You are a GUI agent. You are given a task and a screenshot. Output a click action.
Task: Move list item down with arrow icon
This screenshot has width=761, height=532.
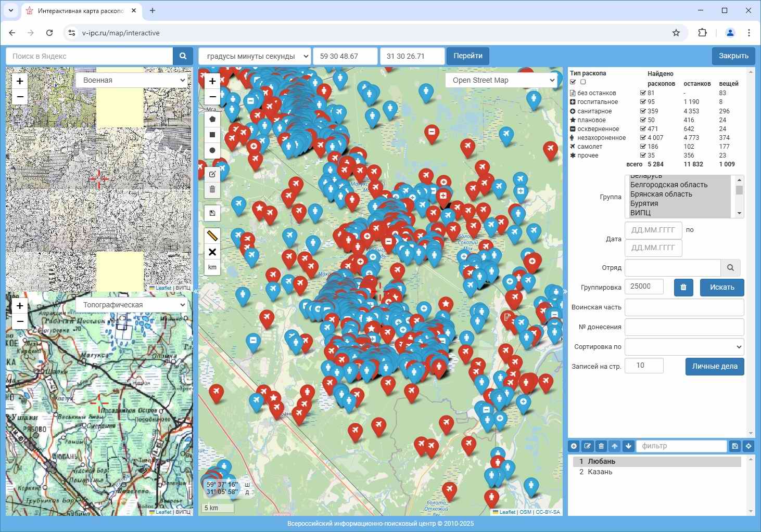[628, 446]
